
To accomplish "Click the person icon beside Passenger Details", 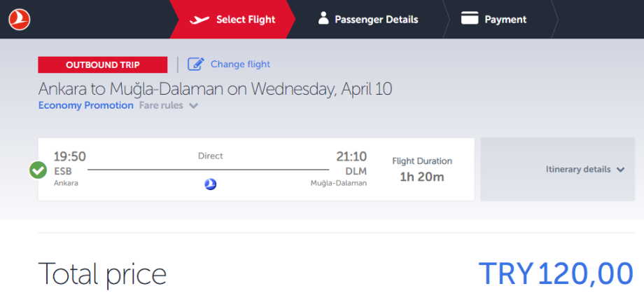I will (x=323, y=19).
